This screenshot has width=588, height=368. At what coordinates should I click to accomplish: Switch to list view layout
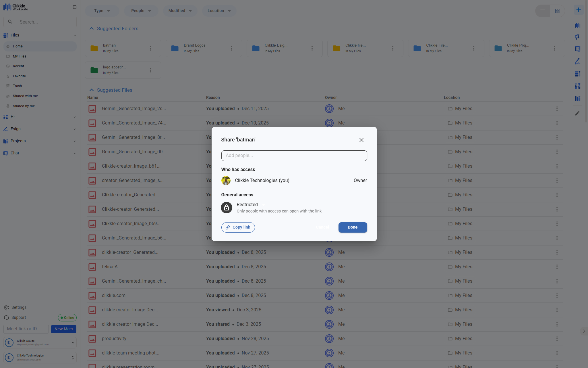tap(543, 11)
